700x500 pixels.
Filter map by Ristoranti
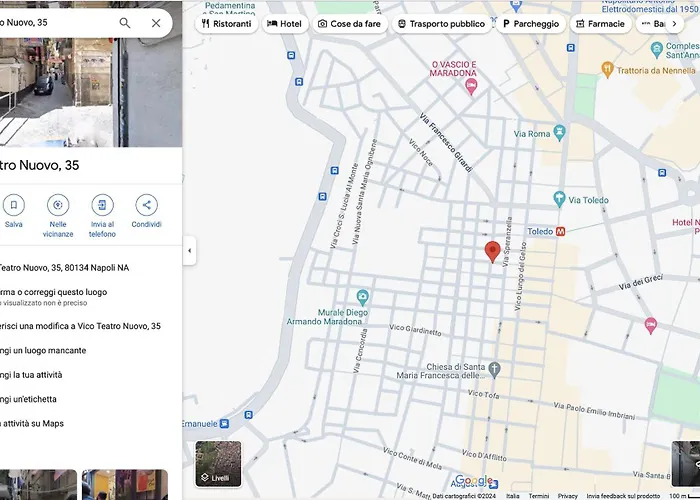[x=227, y=24]
